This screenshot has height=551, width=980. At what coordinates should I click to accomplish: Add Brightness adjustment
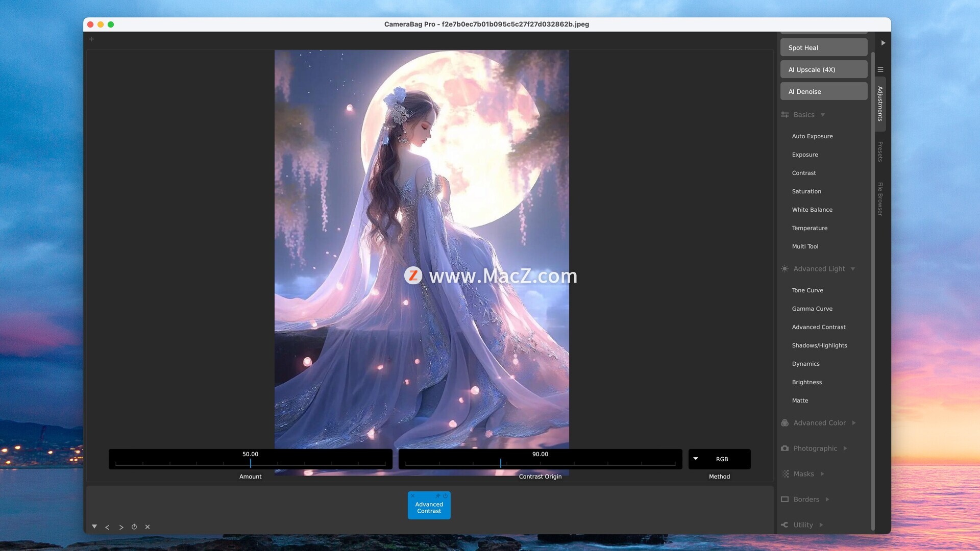click(x=807, y=382)
